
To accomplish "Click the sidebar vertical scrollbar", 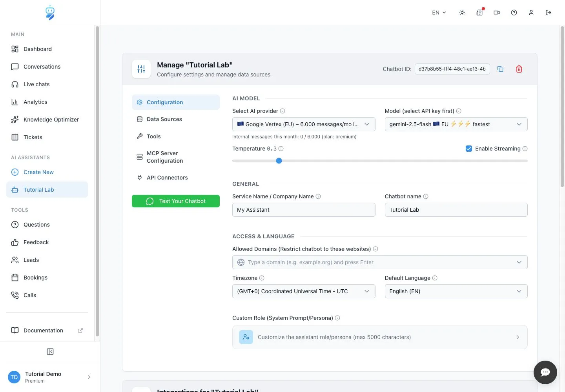I will coord(97,181).
